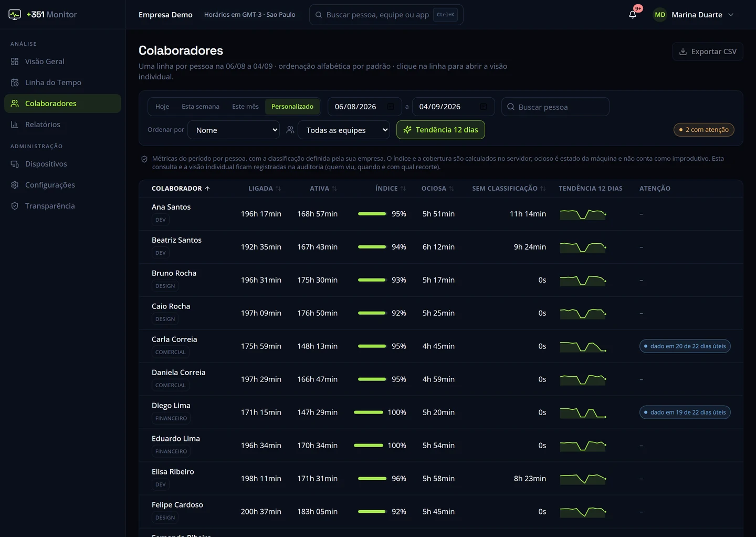Screen dimensions: 756x537
Task: Sort by LIGADA column arrows
Action: (x=278, y=189)
